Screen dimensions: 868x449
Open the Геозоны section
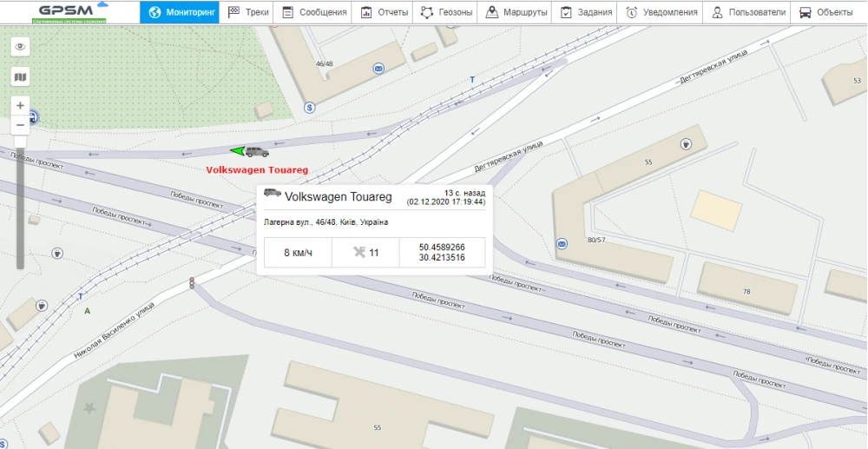tap(445, 12)
